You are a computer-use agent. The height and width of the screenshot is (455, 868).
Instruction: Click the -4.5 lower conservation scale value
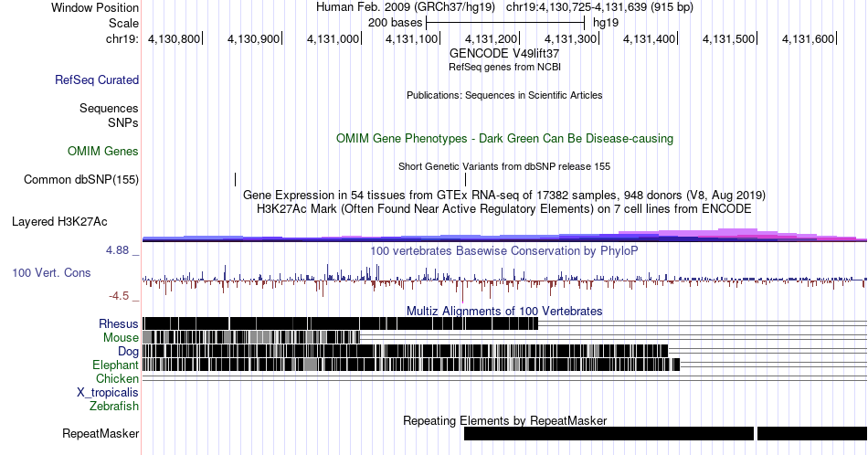point(119,296)
